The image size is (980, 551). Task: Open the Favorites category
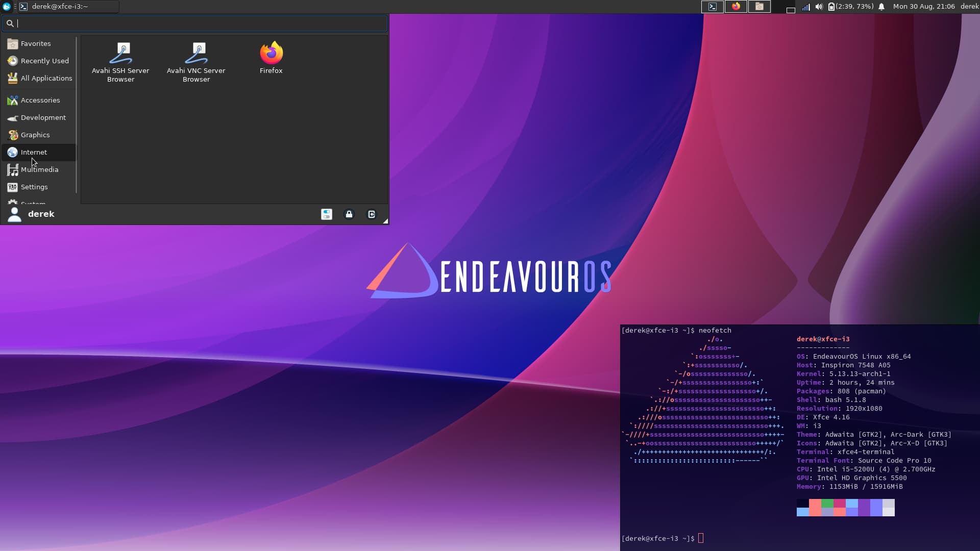click(x=39, y=43)
